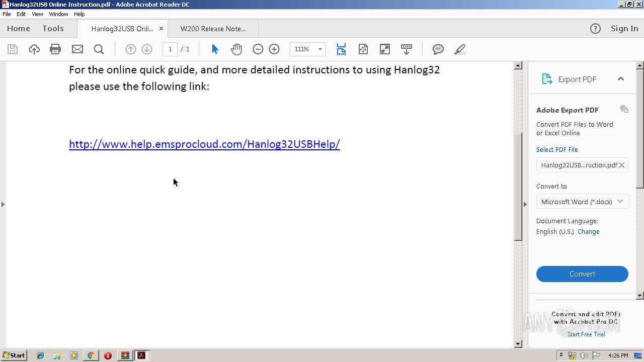
Task: Go to next page arrow
Action: [x=147, y=49]
